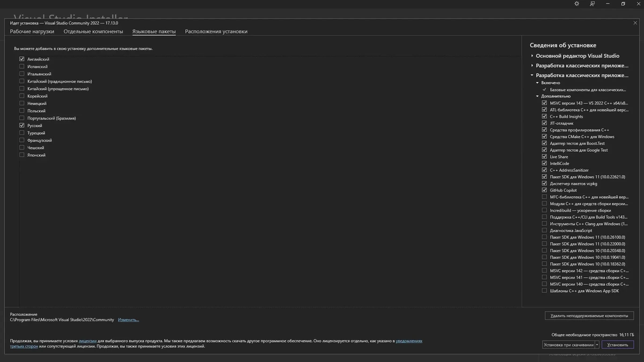This screenshot has width=644, height=362.
Task: Check Модули C++ для средств сборки
Action: pyautogui.click(x=545, y=204)
